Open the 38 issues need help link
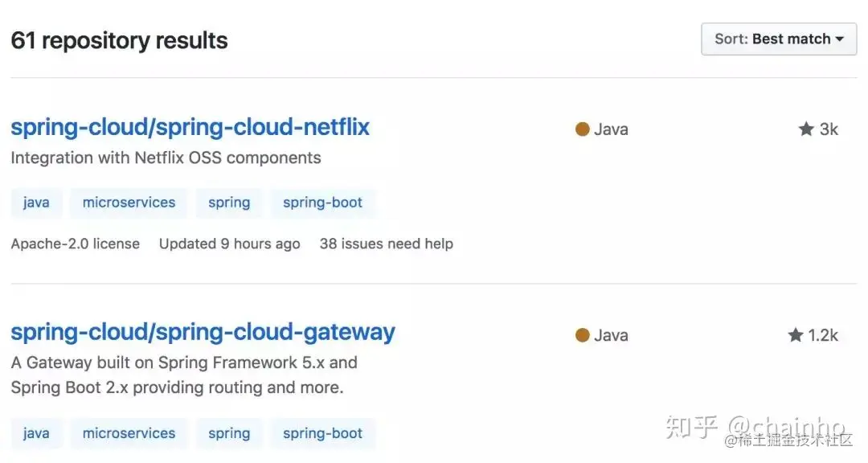This screenshot has height=463, width=868. (x=386, y=244)
